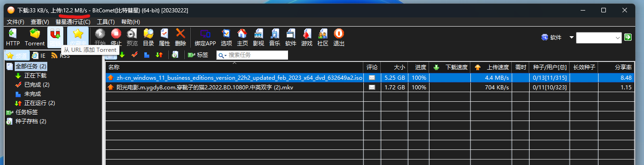Open the Torrent file toolbar button
This screenshot has height=165, width=644.
[35, 37]
